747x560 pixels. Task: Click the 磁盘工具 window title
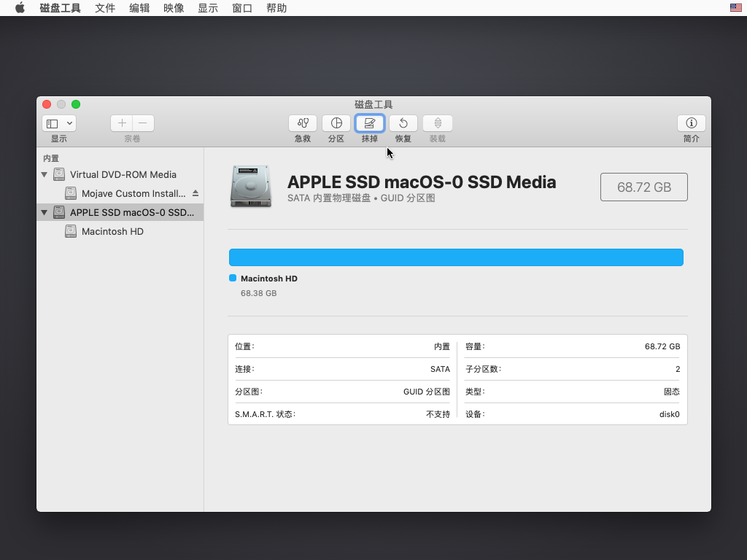point(373,104)
